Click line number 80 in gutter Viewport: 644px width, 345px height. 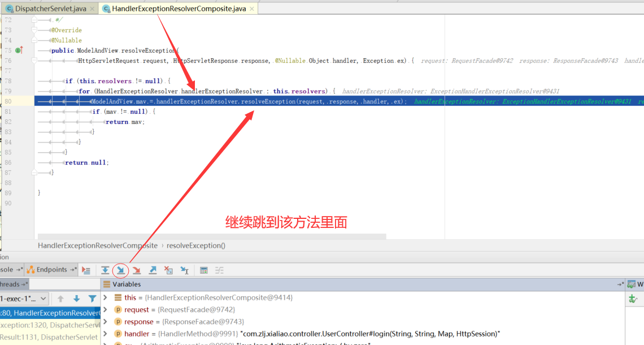(x=8, y=101)
